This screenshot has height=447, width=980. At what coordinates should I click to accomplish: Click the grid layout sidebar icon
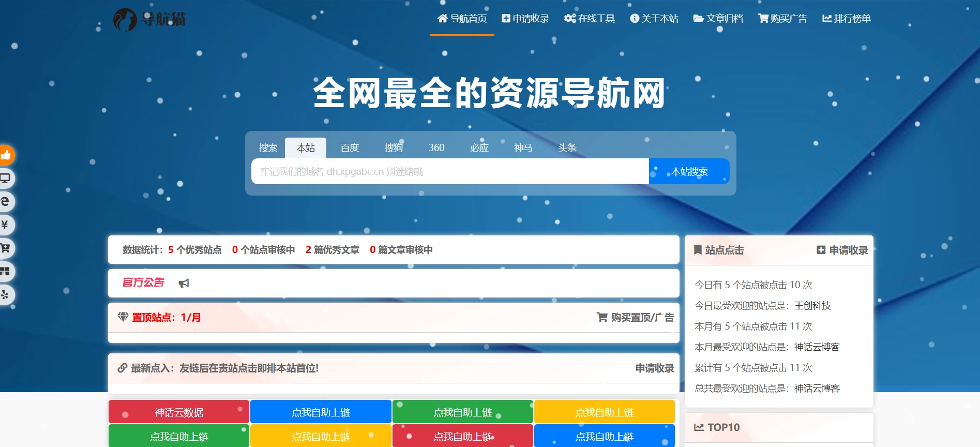click(5, 271)
